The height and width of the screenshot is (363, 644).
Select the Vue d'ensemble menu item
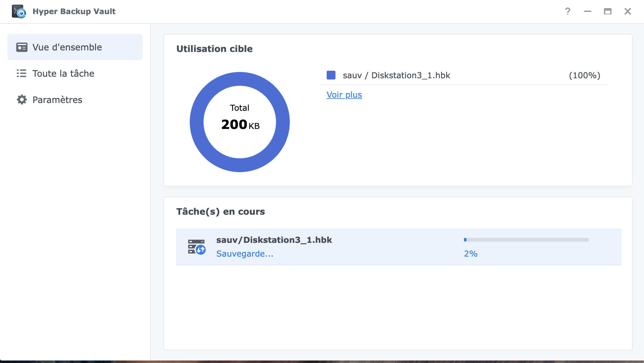(75, 47)
